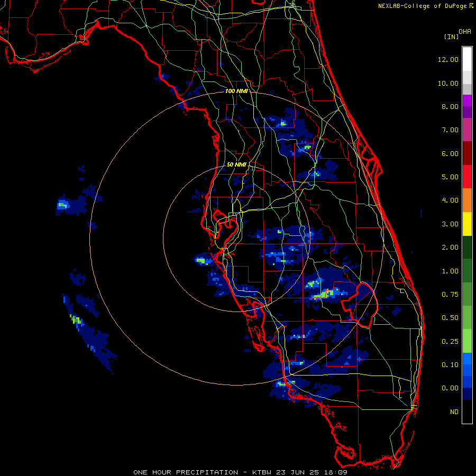Screen dimensions: 476x476
Task: Click the 0.50 legend value
Action: tap(450, 318)
